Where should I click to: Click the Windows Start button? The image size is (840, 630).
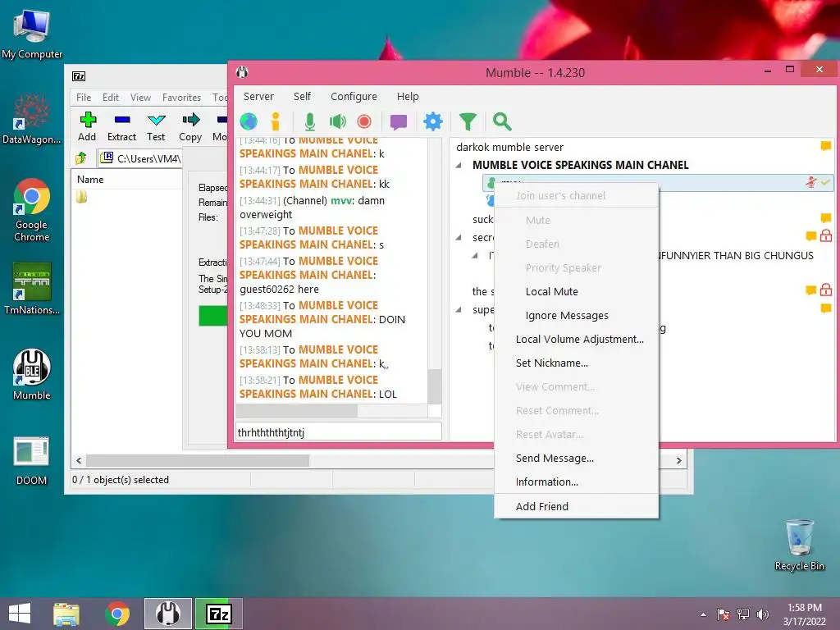[x=20, y=614]
